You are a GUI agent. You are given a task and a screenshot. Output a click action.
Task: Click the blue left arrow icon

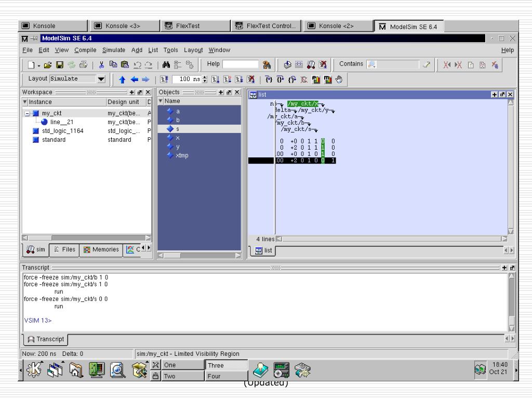(135, 79)
